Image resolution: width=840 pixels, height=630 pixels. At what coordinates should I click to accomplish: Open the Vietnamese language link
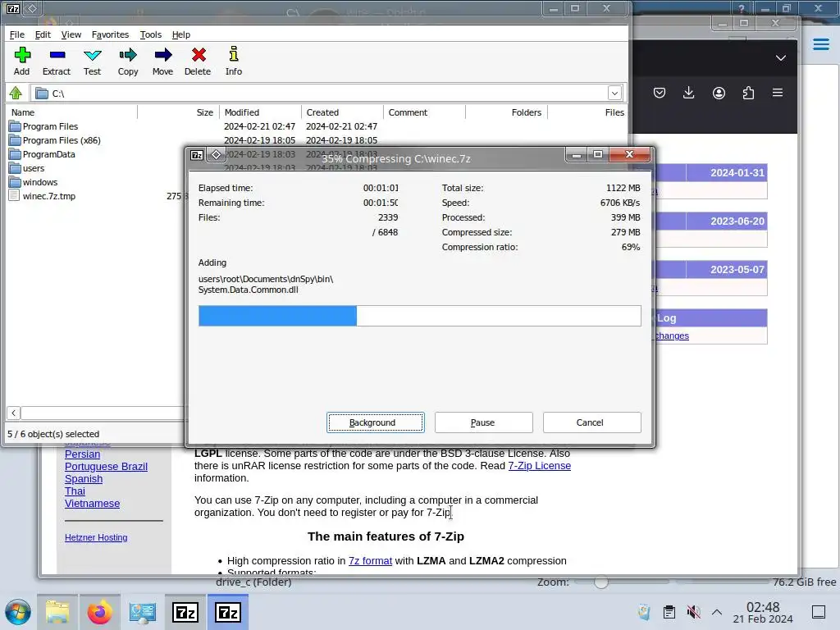92,504
